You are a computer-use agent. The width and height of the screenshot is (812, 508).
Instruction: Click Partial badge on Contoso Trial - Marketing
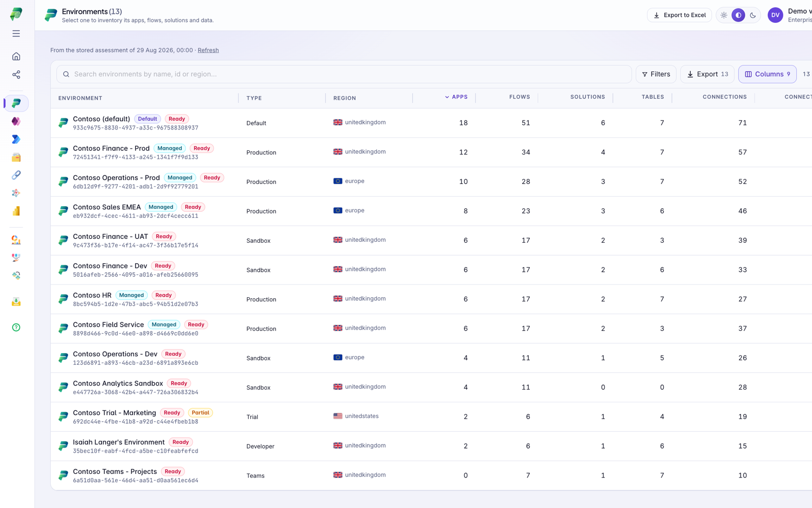pos(200,413)
